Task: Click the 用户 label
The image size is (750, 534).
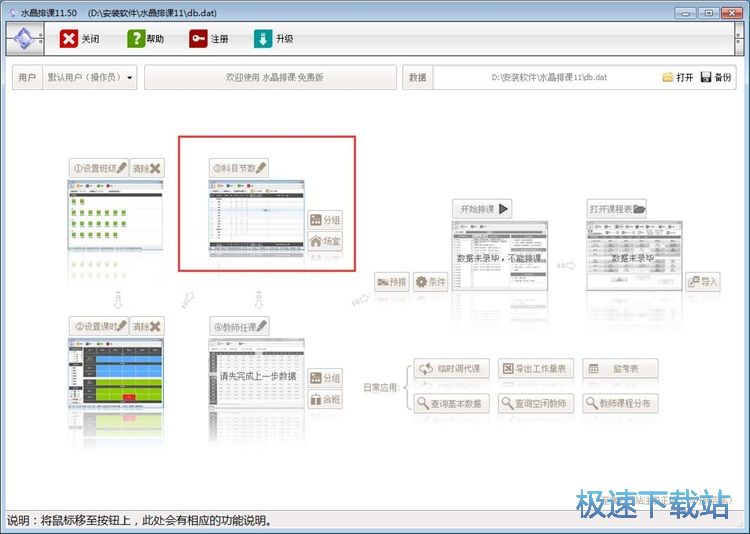Action: coord(27,77)
